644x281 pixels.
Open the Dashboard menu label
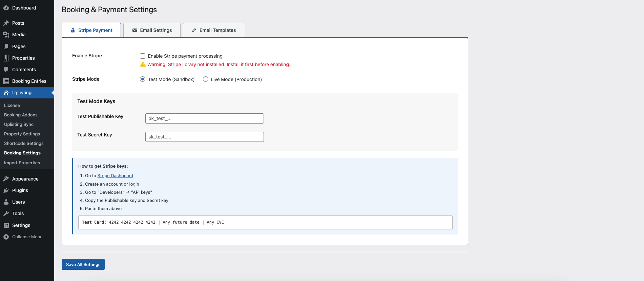[24, 8]
